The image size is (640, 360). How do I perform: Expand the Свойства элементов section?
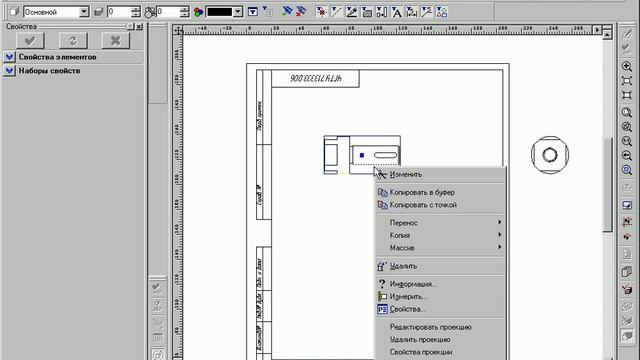click(x=9, y=57)
